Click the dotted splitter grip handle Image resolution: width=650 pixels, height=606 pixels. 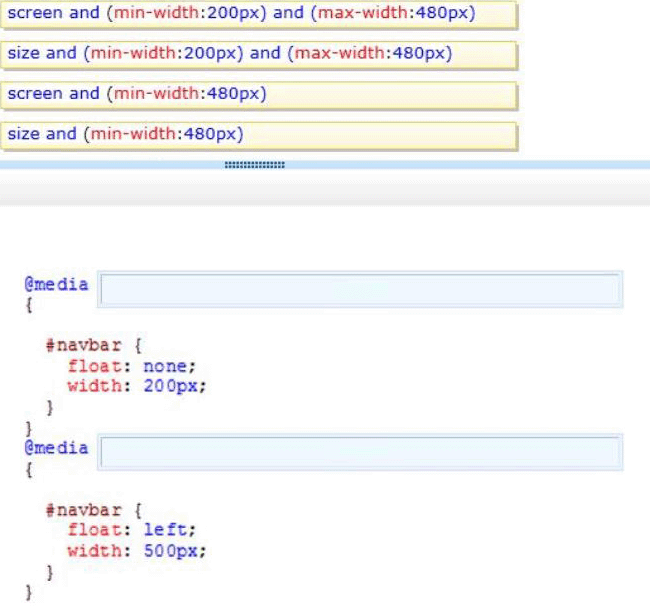[255, 165]
